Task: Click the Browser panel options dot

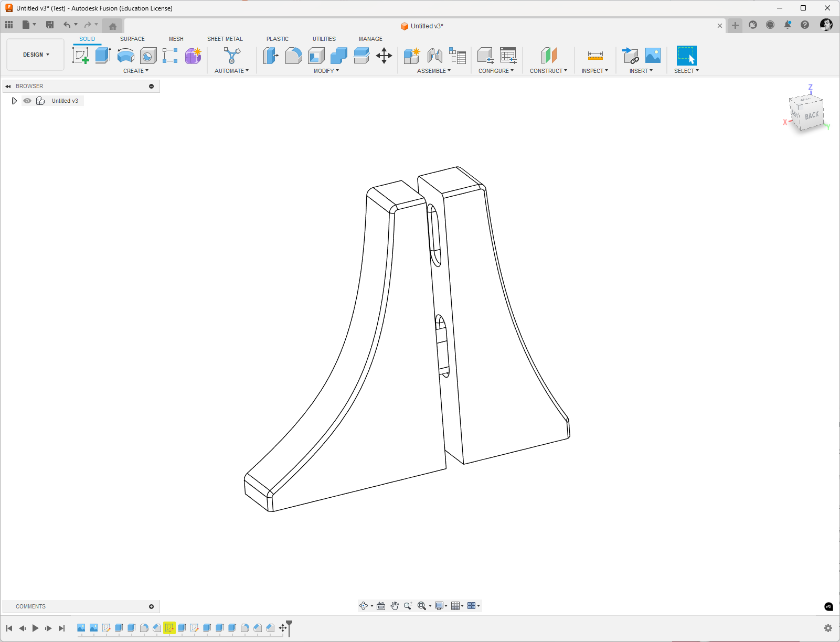Action: tap(152, 86)
